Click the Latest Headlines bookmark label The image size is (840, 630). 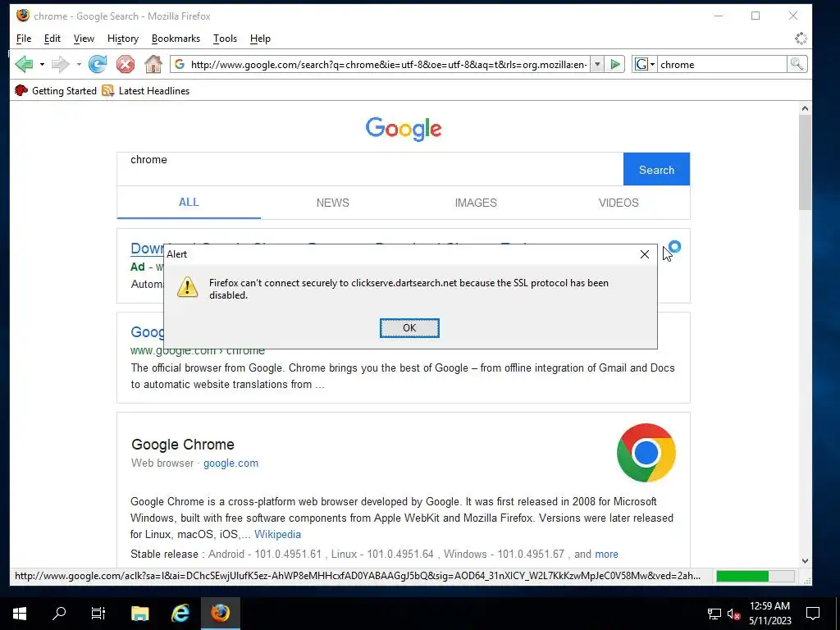pos(154,91)
